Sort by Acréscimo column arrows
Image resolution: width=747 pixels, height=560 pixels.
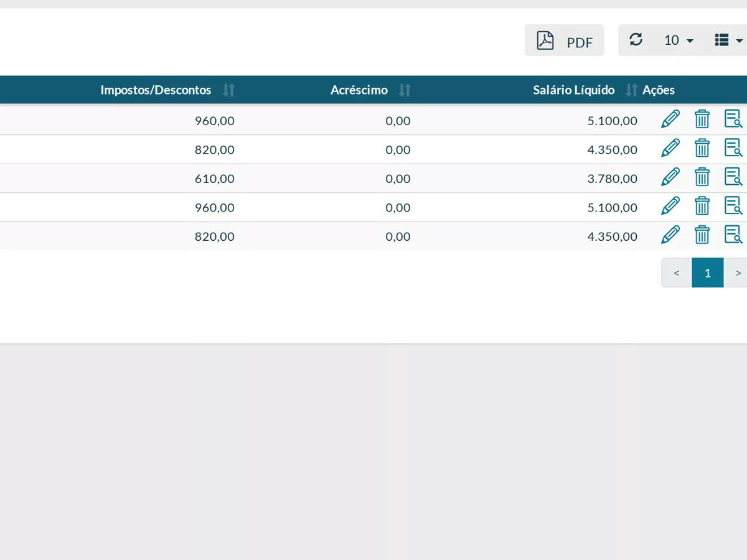(x=405, y=90)
